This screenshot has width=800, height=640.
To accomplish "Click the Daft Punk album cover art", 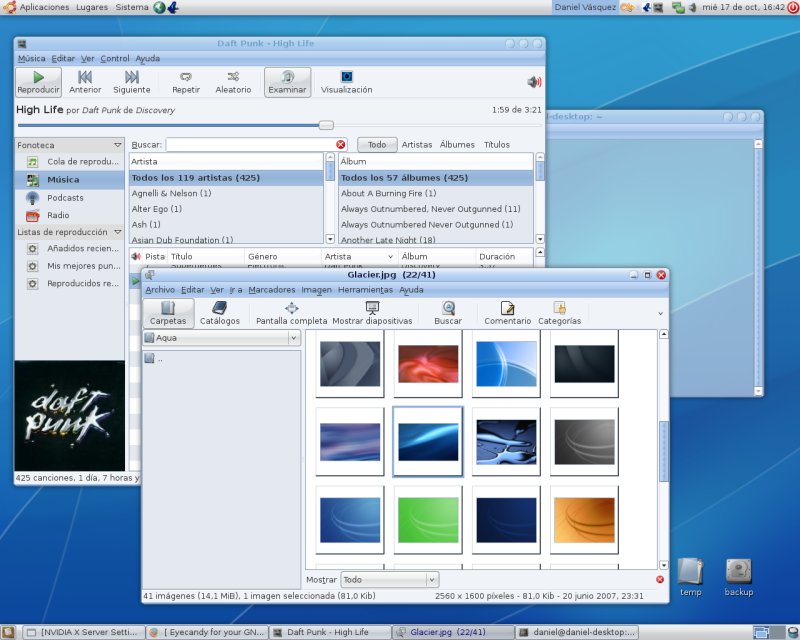I will pos(70,416).
